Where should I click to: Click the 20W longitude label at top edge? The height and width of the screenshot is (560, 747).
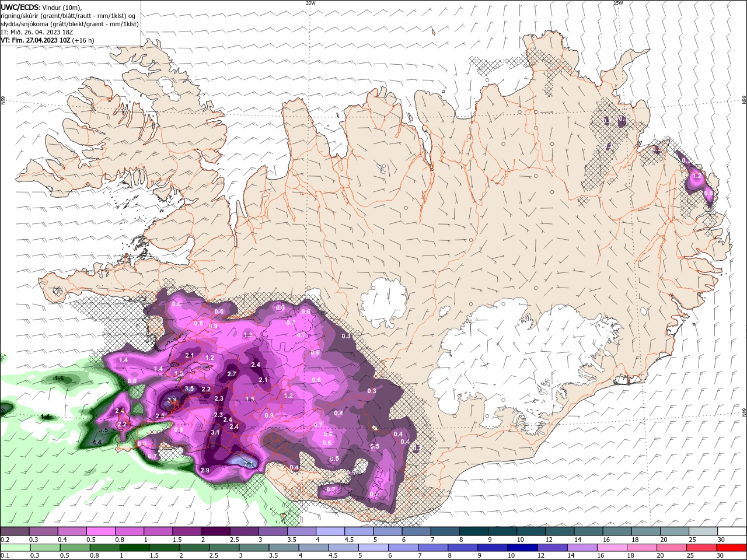[310, 3]
